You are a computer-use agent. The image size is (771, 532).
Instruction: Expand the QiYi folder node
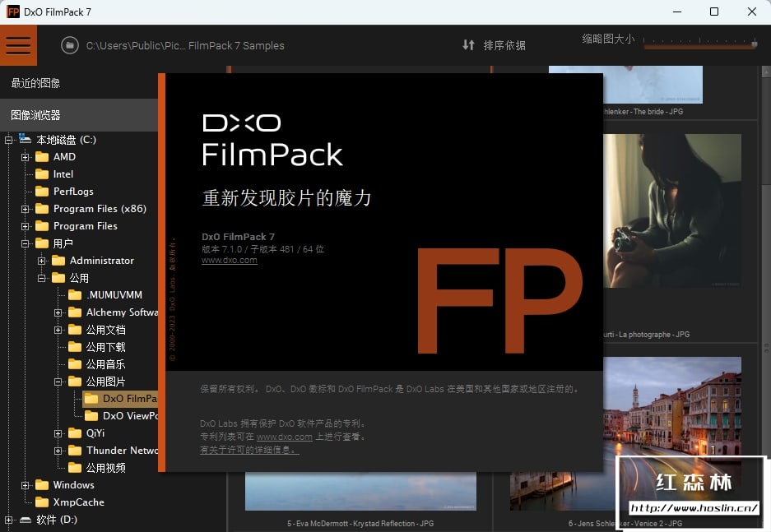58,433
